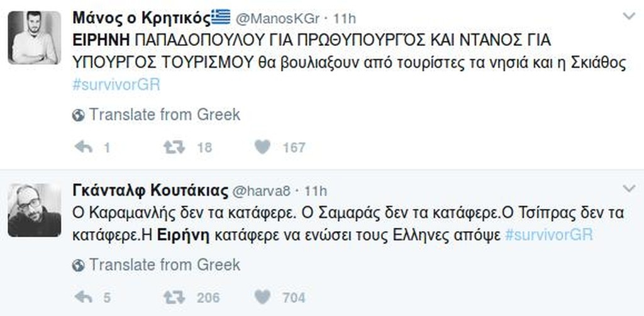Visit @harva8 profile handle

tap(260, 189)
